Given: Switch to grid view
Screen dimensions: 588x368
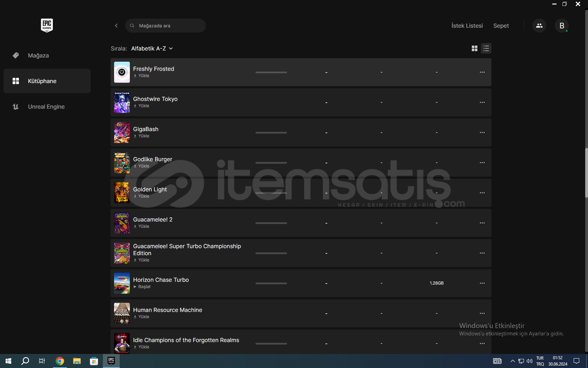Looking at the screenshot, I should pyautogui.click(x=475, y=48).
